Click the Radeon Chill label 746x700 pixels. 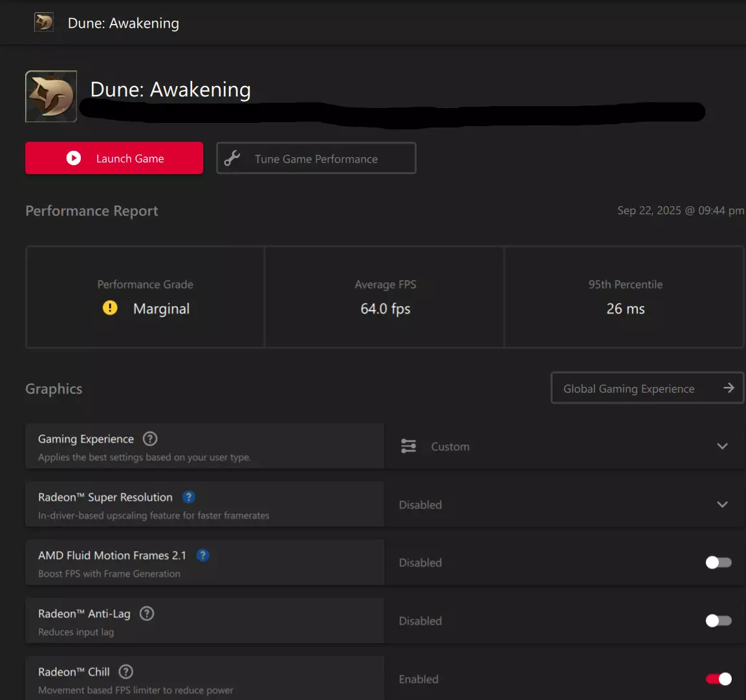coord(74,672)
